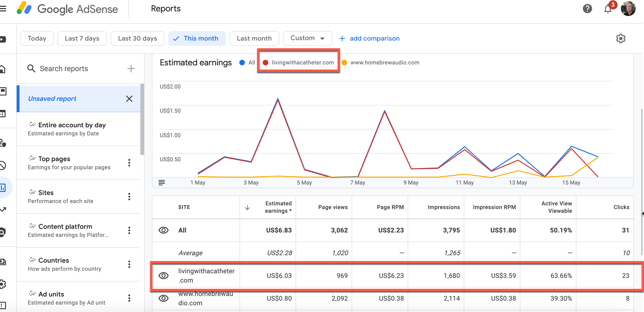The image size is (644, 312).
Task: Open the Custom date dropdown
Action: point(307,38)
